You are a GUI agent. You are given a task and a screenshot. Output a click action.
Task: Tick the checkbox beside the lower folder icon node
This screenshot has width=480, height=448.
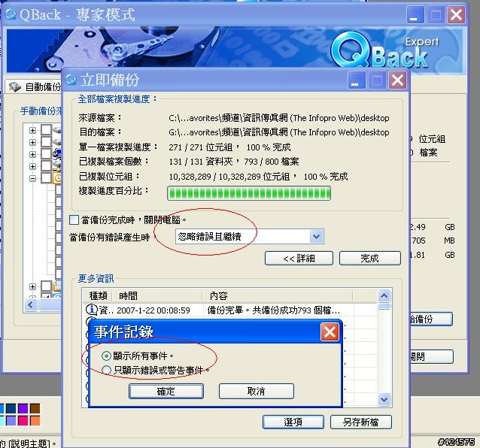coord(46,286)
